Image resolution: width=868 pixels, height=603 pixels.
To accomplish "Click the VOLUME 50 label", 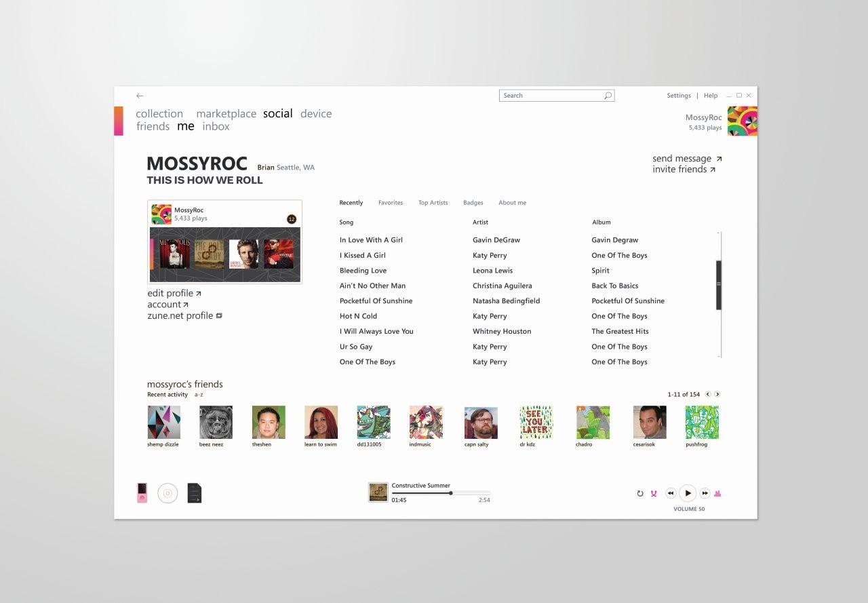I will tap(689, 509).
